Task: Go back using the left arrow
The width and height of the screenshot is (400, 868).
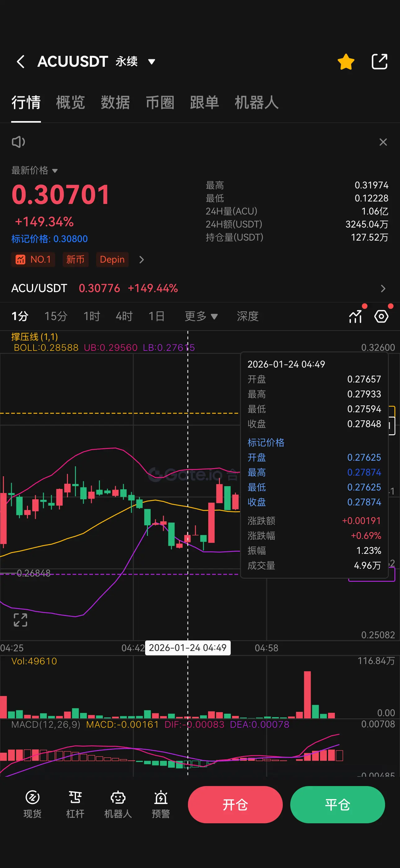Action: (20, 62)
